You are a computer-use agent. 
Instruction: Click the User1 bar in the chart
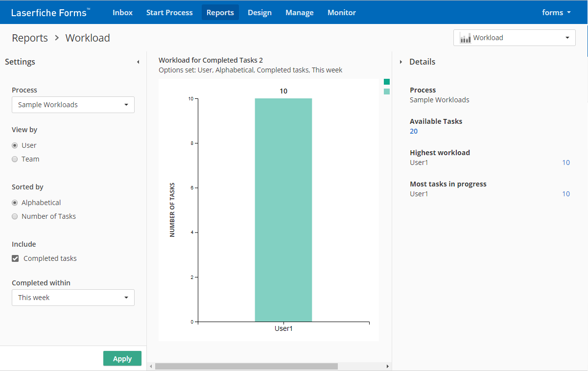283,210
